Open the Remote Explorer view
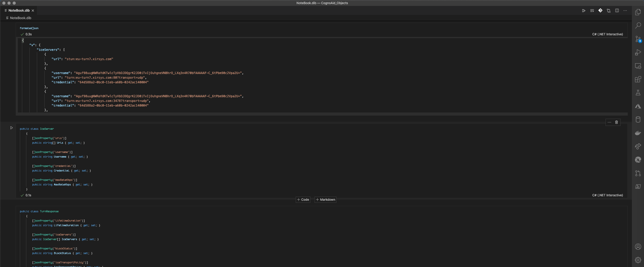644x267 pixels. (x=638, y=66)
